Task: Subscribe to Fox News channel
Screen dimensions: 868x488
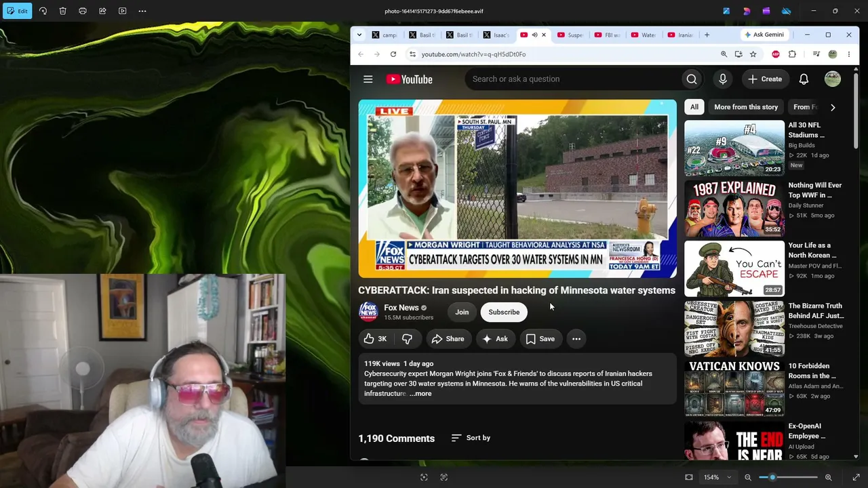Action: (x=504, y=312)
